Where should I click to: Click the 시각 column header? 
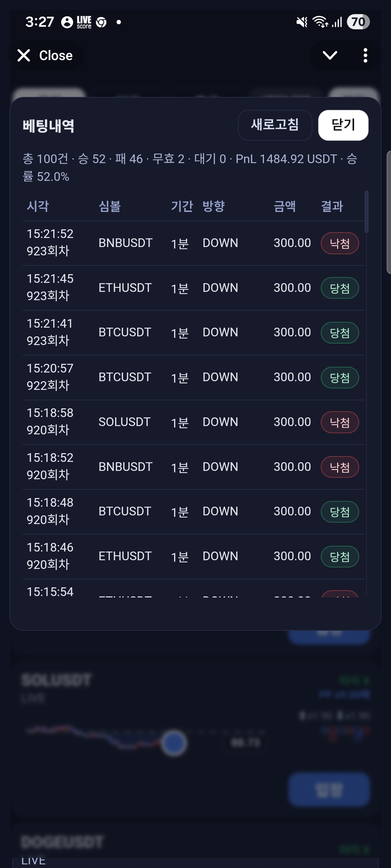click(x=38, y=206)
